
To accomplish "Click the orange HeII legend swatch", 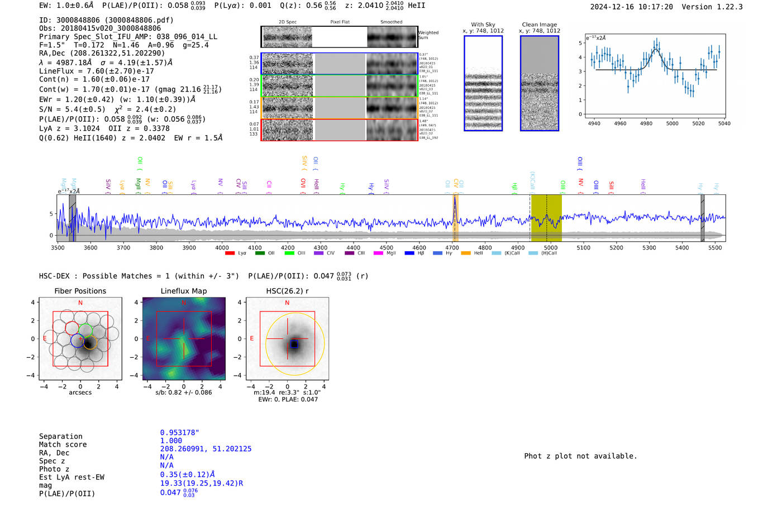I will 466,253.
